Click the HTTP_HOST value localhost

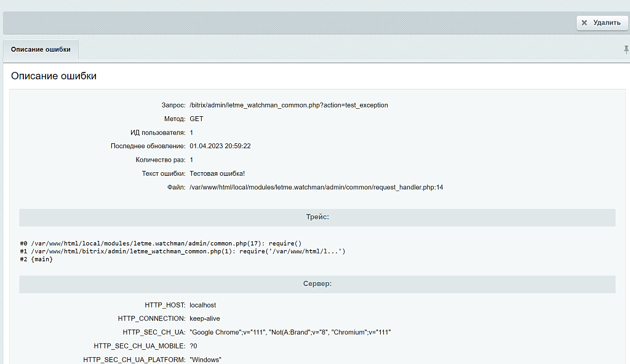point(202,305)
